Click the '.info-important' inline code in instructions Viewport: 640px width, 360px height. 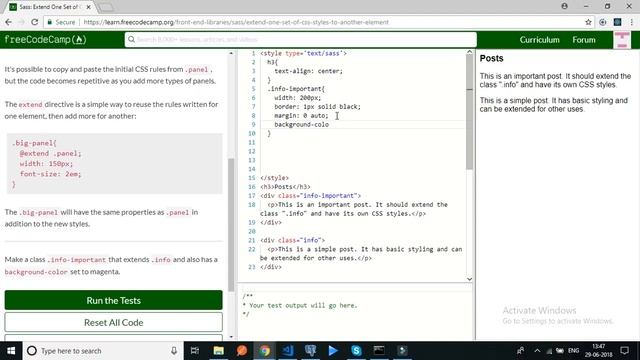[77, 260]
